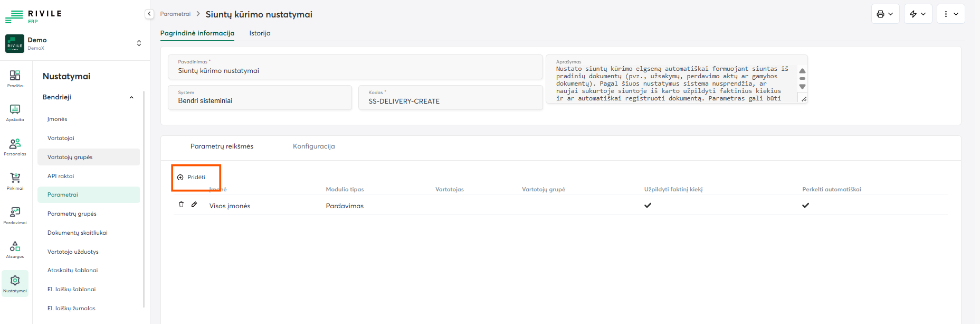The width and height of the screenshot is (980, 324).
Task: Delete the Visos įmonės row with trash icon
Action: point(181,205)
